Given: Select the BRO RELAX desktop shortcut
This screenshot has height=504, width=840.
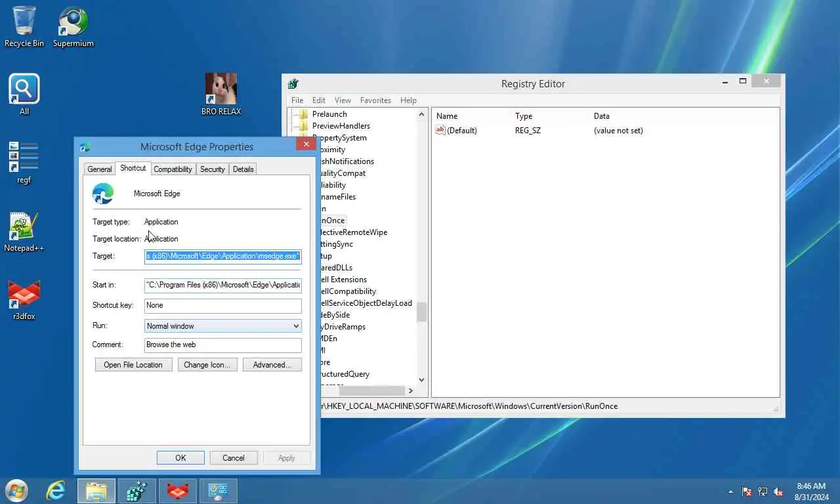Looking at the screenshot, I should tap(221, 94).
